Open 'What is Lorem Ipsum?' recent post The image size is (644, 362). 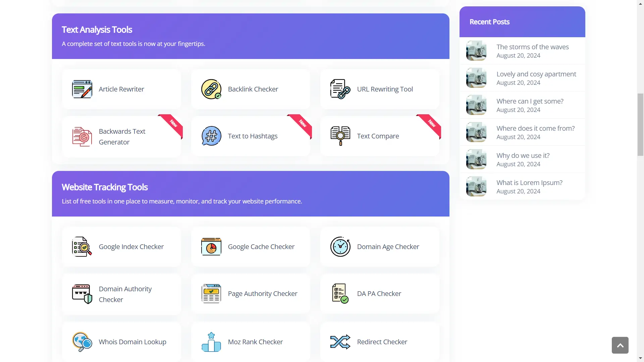point(529,183)
